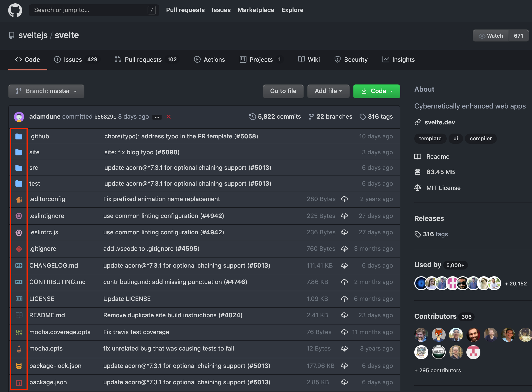Click the CONTRIBUTING.md markdown icon
This screenshot has width=532, height=392.
pyautogui.click(x=19, y=282)
